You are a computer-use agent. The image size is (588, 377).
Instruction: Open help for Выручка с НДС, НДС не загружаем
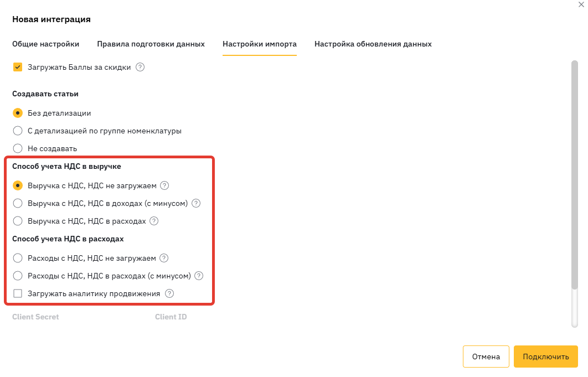pyautogui.click(x=164, y=185)
